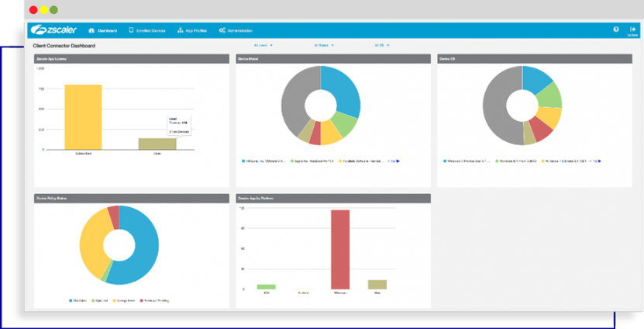Expand the All OS filter dropdown

pyautogui.click(x=381, y=46)
